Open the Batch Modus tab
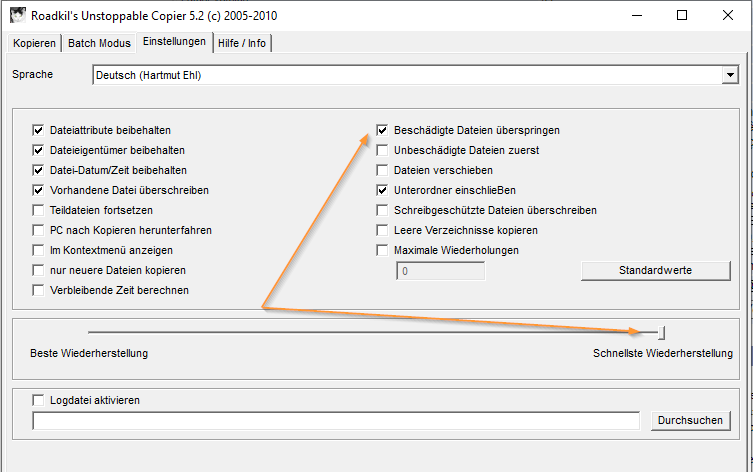The height and width of the screenshot is (472, 753). pos(99,43)
